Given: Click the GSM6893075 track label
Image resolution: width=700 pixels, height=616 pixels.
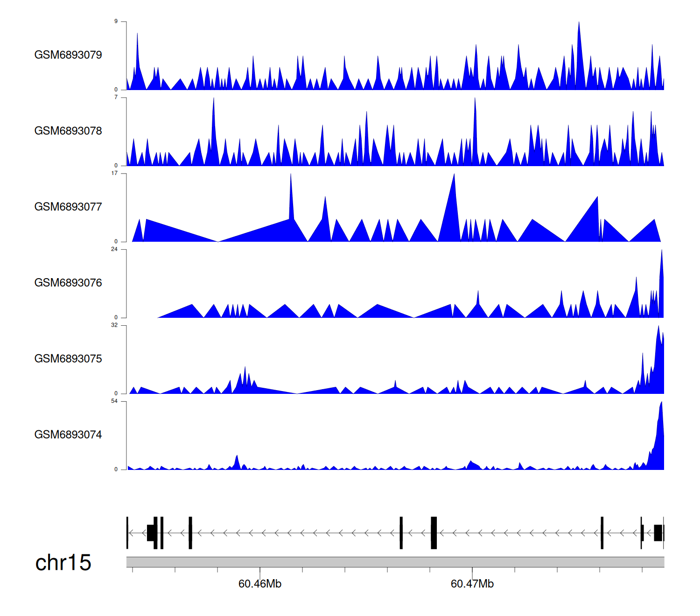Looking at the screenshot, I should click(x=68, y=359).
